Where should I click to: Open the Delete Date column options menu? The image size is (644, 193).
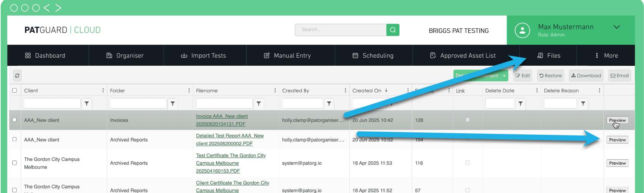tap(537, 90)
